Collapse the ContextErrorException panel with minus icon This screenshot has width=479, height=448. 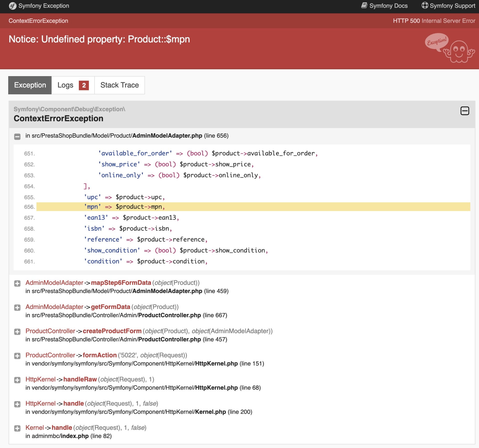click(465, 111)
